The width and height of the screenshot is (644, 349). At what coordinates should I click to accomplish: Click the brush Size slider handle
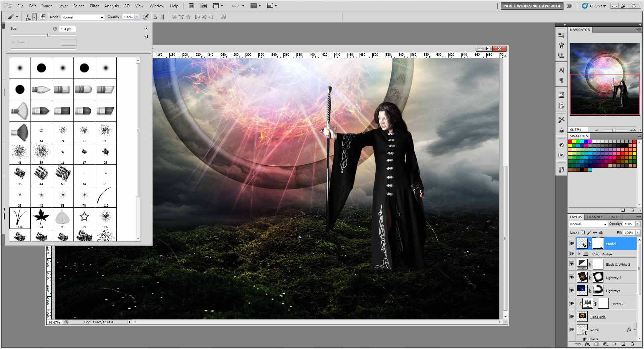49,35
